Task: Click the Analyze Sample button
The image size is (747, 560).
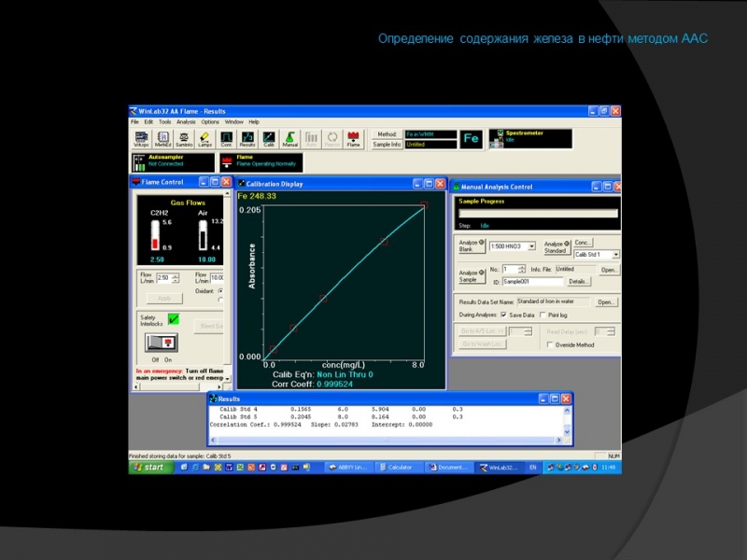Action: (x=472, y=276)
